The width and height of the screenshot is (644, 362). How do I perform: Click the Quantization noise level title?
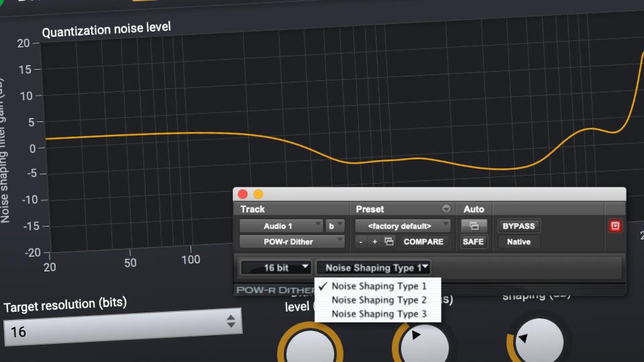[x=106, y=29]
